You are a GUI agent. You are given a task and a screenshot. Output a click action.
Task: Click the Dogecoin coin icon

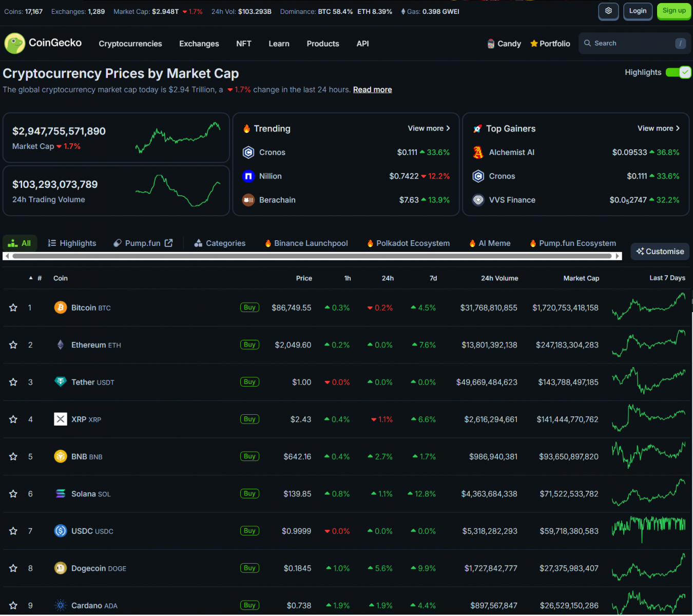tap(61, 568)
